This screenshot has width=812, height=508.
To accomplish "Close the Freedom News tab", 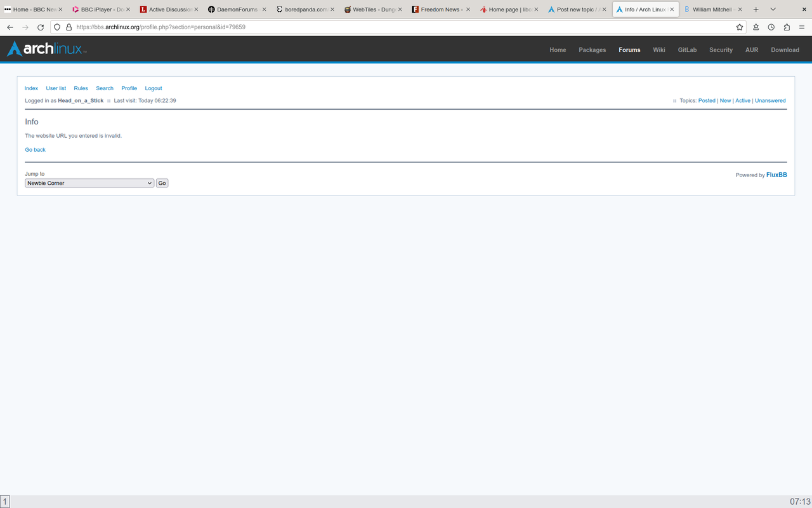I will point(468,10).
